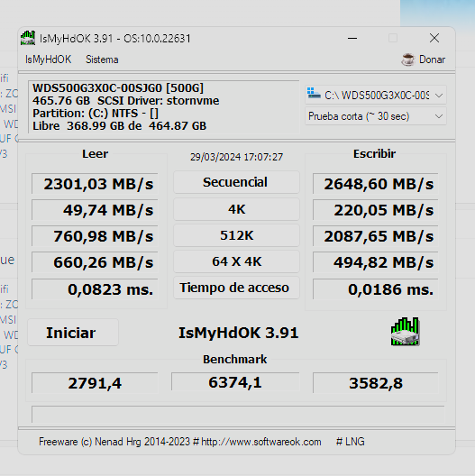Click the Tiempo de acceso button
Viewport: 475px width, 476px height.
coord(236,288)
